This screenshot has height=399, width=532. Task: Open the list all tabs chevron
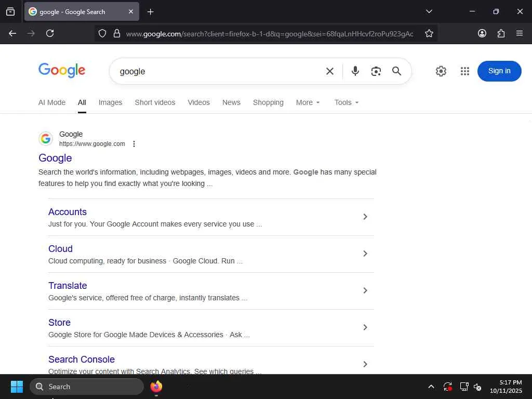tap(429, 11)
